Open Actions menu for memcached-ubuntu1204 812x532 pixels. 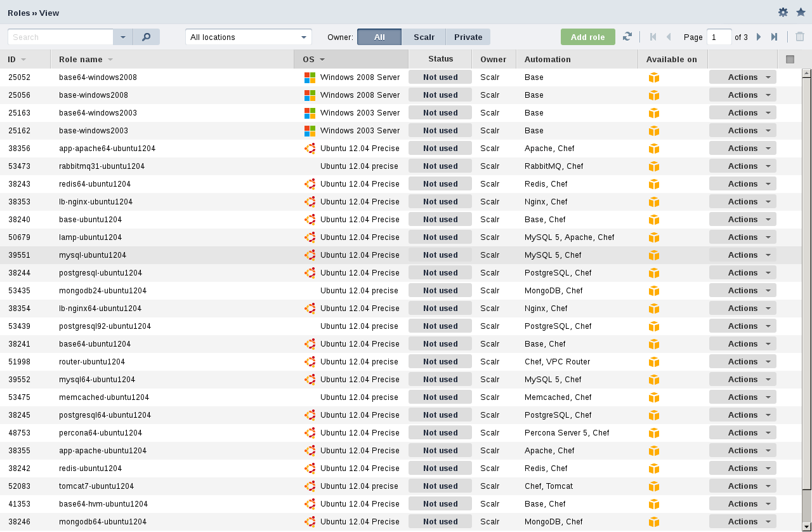[743, 397]
